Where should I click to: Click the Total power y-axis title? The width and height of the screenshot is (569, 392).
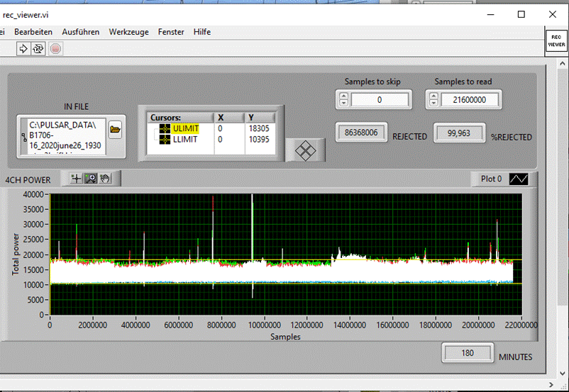[16, 254]
